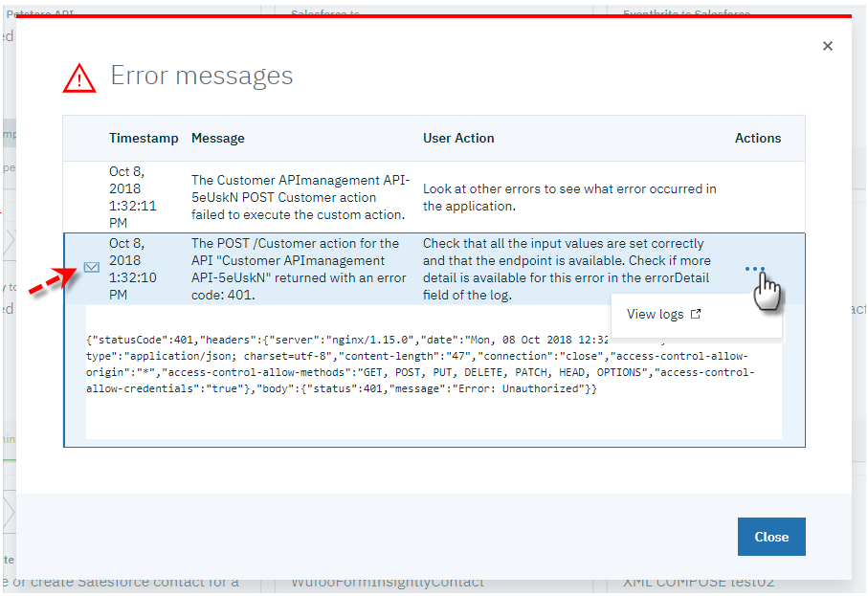Select the highlighted Oct 8 1:32:10 error row
The width and height of the screenshot is (868, 596).
pos(431,269)
